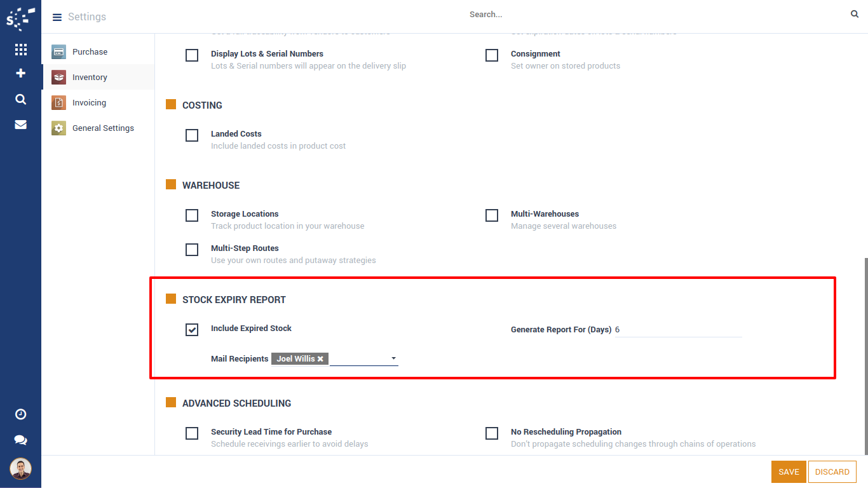This screenshot has height=488, width=868.
Task: Expand the Mail Recipients dropdown arrow
Action: [394, 359]
